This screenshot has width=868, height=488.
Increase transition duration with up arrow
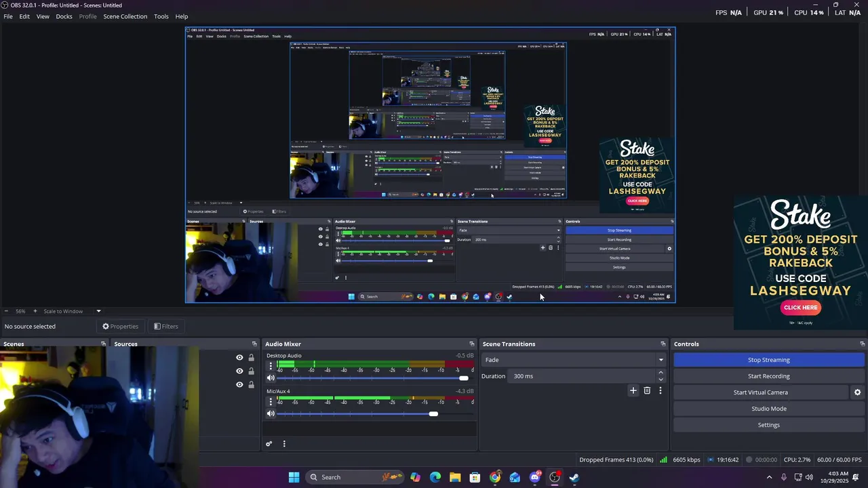pos(660,373)
